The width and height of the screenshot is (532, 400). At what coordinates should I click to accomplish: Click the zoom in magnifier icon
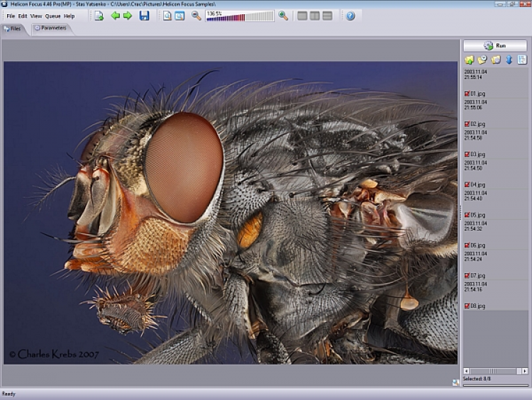pos(283,16)
